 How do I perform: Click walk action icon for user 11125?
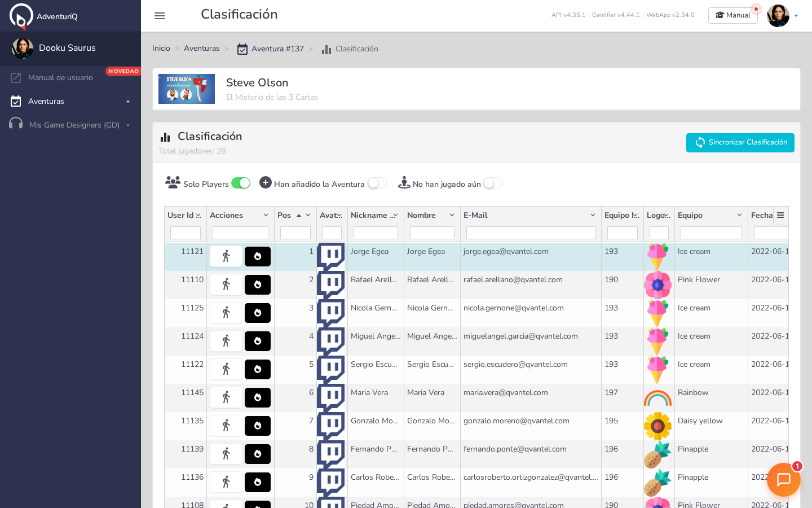(x=226, y=313)
